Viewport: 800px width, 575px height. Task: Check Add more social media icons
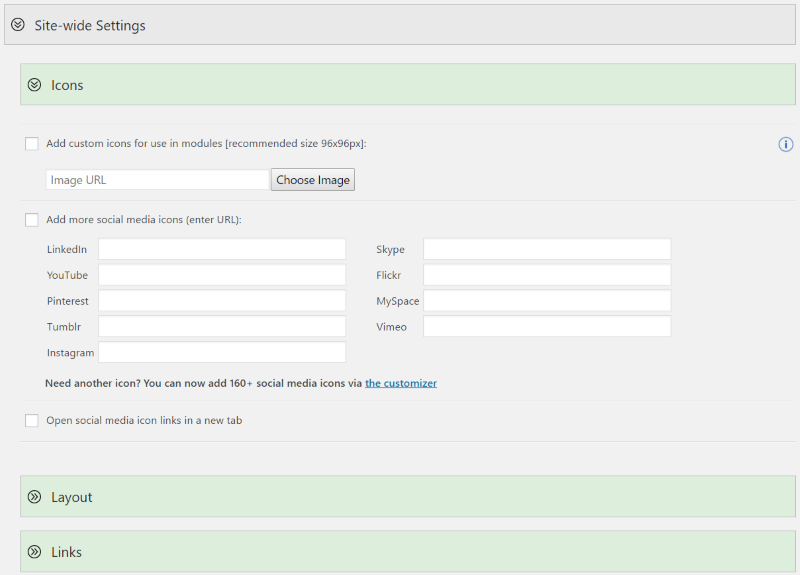[32, 220]
